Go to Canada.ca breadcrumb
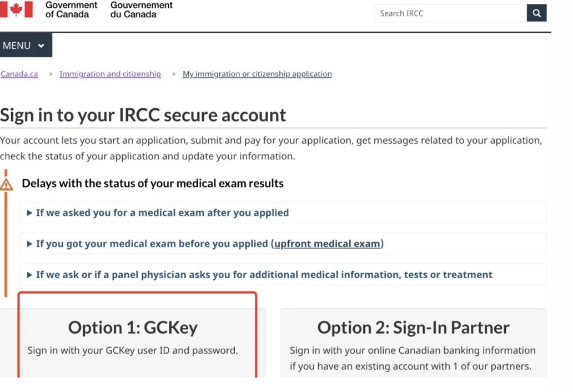Screen dimensions: 573x392 19,74
